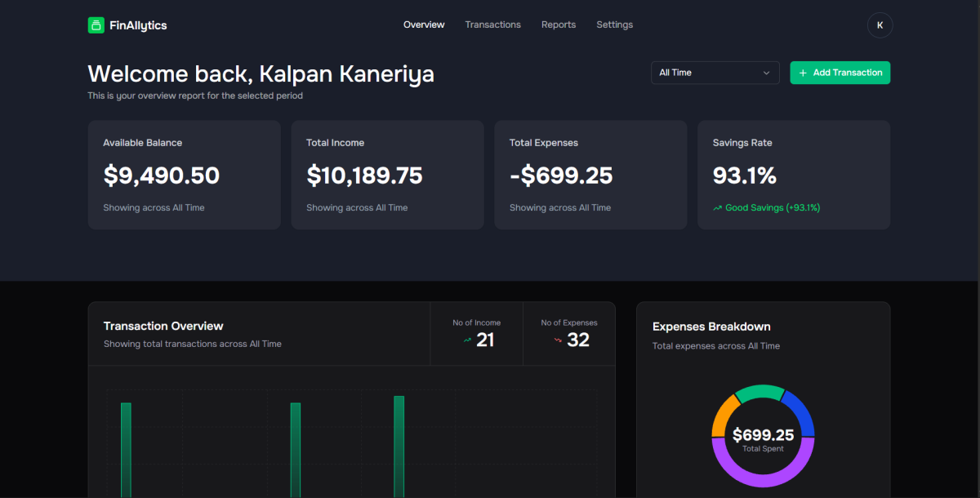Screen dimensions: 980x498
Task: Open the Settings tab in navigation
Action: (x=614, y=24)
